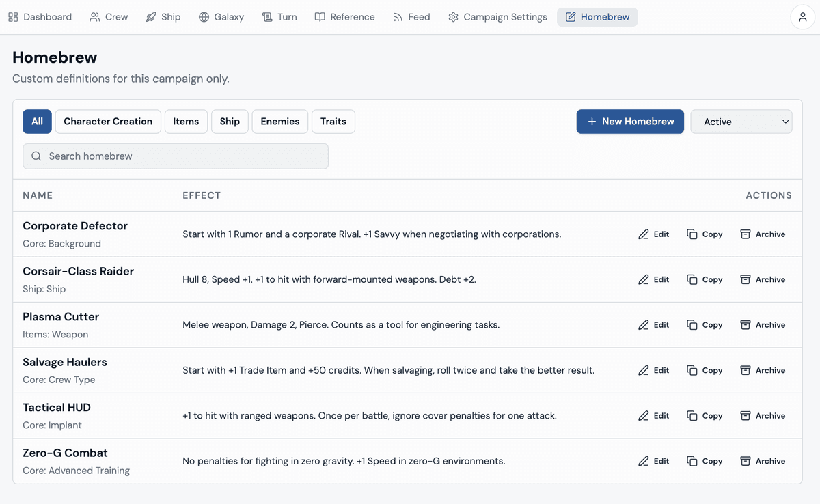Click the Salvage Haulers effect text
Viewport: 820px width, 504px height.
[389, 370]
